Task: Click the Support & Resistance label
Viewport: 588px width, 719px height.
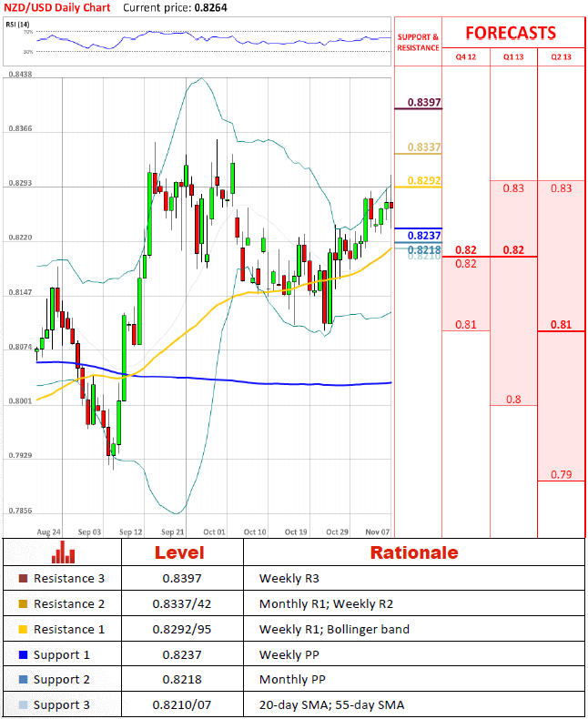Action: pyautogui.click(x=418, y=42)
